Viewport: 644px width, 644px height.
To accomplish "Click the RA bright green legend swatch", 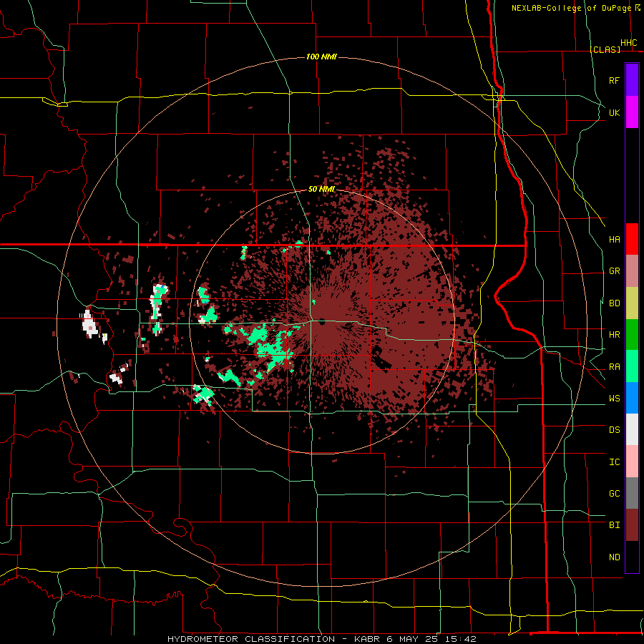I will pyautogui.click(x=632, y=366).
